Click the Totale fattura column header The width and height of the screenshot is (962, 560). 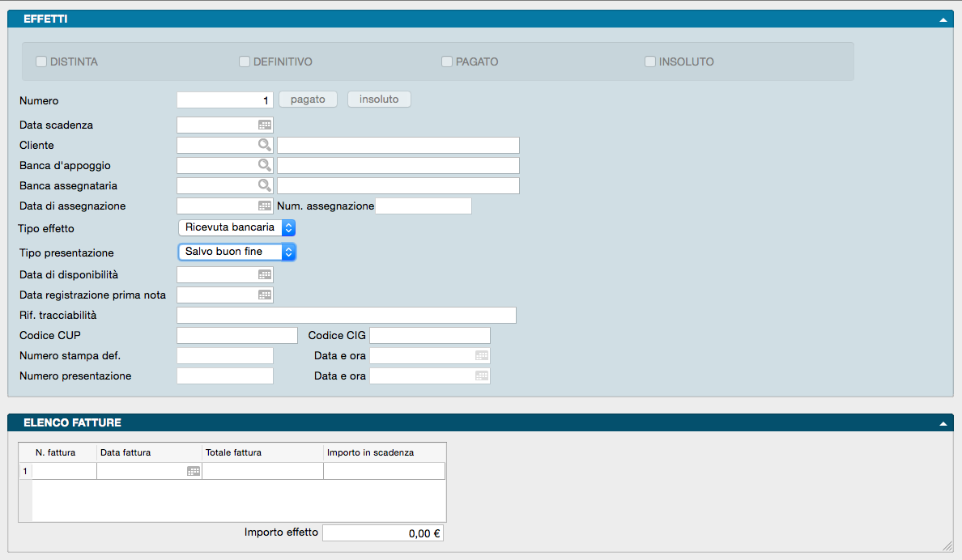point(262,452)
